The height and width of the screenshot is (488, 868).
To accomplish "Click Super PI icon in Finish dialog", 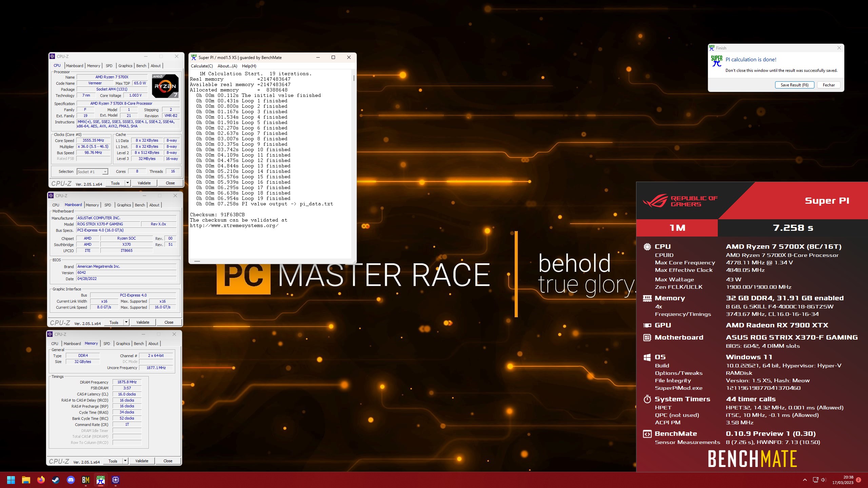I will 716,61.
